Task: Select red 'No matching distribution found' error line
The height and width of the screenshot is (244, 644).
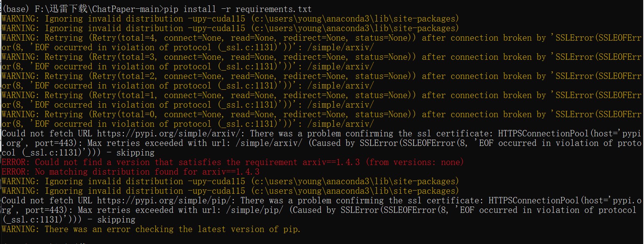Action: [131, 172]
